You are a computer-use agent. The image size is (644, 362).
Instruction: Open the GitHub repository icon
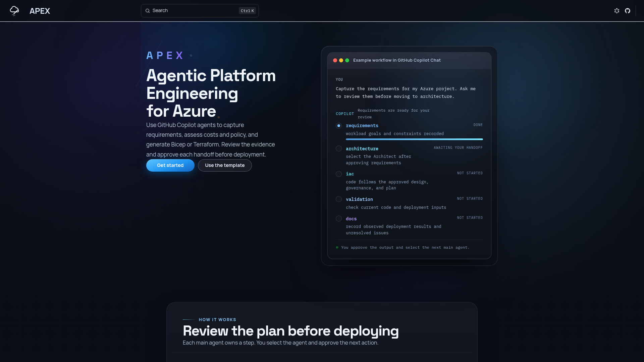628,11
